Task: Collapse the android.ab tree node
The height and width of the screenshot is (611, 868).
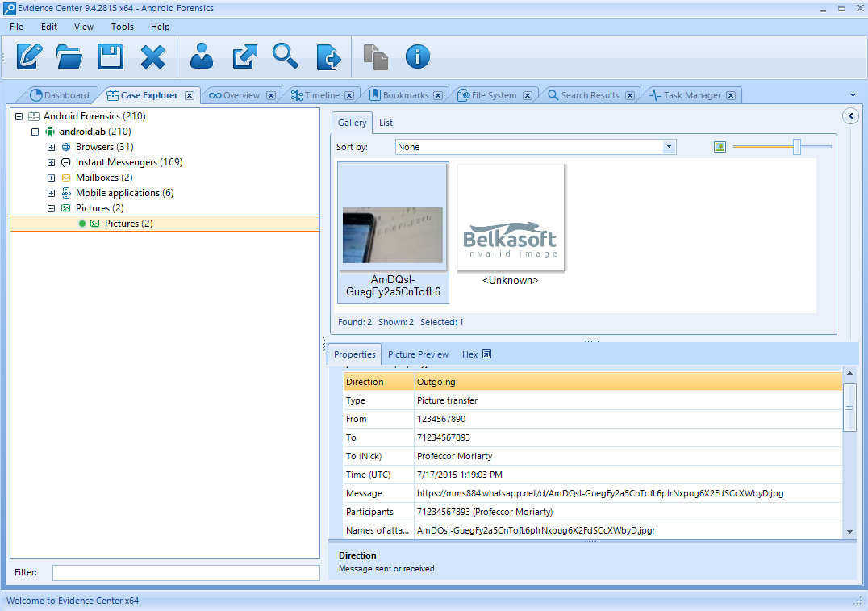Action: point(35,132)
